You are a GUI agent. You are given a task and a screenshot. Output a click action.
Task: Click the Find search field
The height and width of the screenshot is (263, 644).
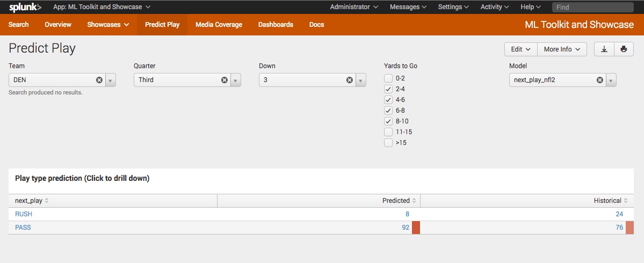point(592,7)
